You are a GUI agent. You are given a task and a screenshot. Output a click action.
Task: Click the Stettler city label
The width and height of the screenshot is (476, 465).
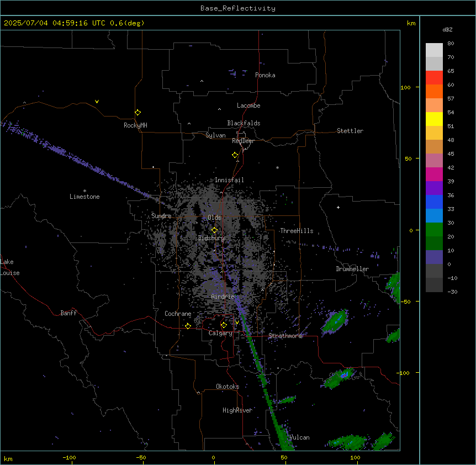[x=350, y=131]
